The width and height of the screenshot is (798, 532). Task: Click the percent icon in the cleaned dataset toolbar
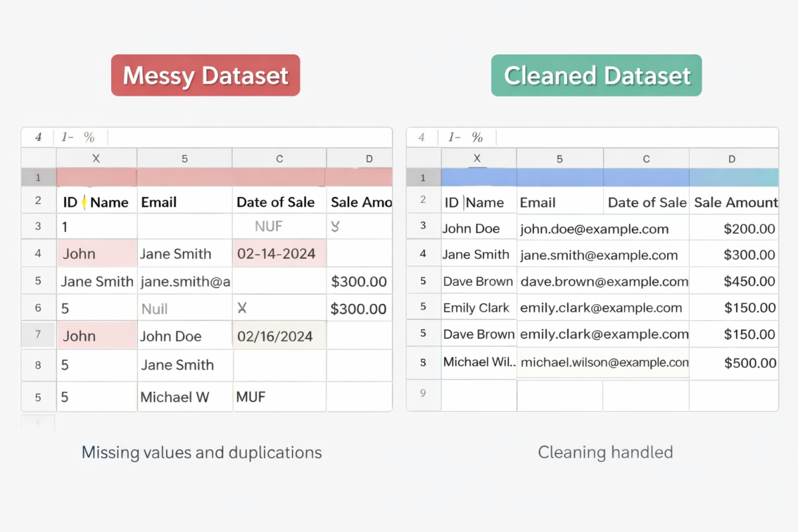pos(477,138)
